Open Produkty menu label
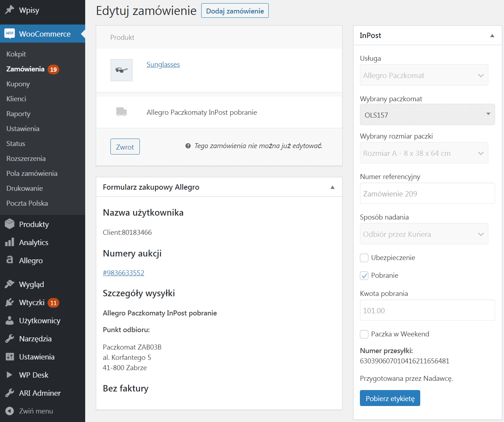The height and width of the screenshot is (422, 504). pos(34,224)
